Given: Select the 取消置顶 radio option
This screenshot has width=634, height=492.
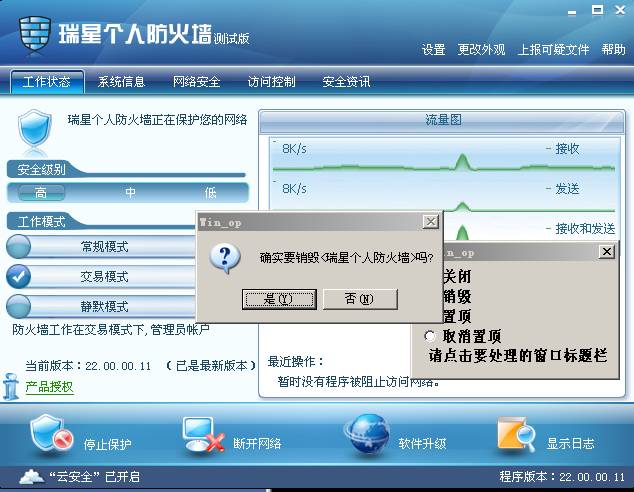Looking at the screenshot, I should pyautogui.click(x=430, y=336).
